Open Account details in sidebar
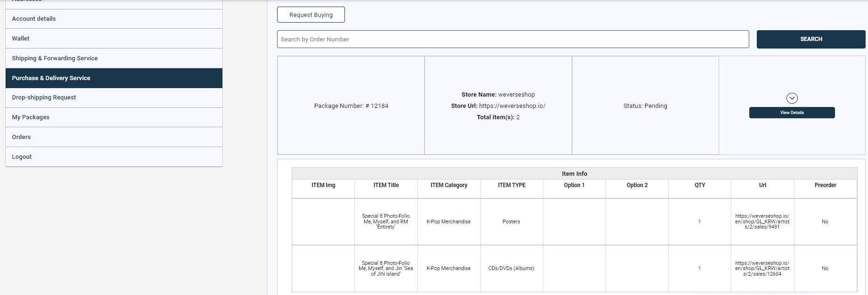Image resolution: width=868 pixels, height=295 pixels. pos(34,19)
